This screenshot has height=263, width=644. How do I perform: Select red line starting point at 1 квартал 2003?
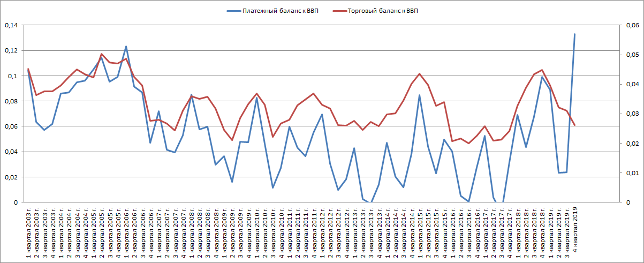tap(28, 69)
